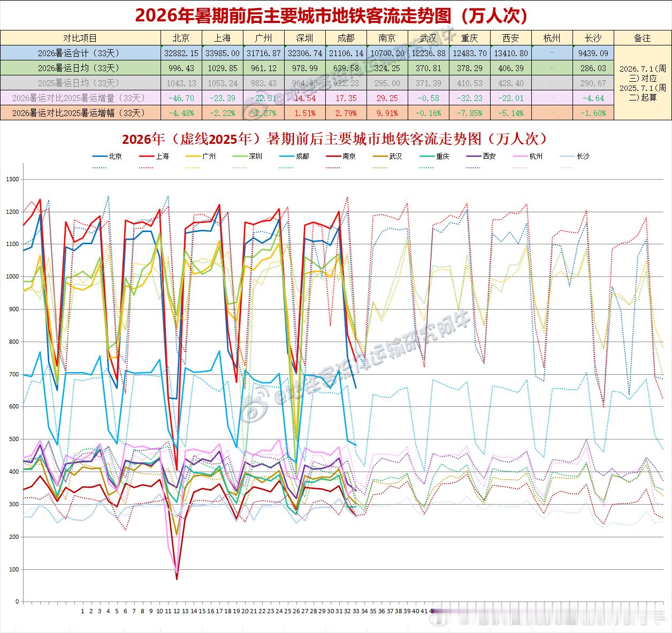Click the 深圳 legend entry above the chart
Image resolution: width=672 pixels, height=633 pixels.
pos(247,156)
